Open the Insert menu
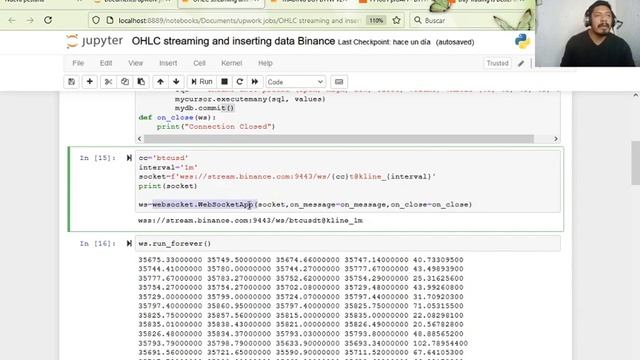Image resolution: width=640 pixels, height=360 pixels. (x=168, y=63)
